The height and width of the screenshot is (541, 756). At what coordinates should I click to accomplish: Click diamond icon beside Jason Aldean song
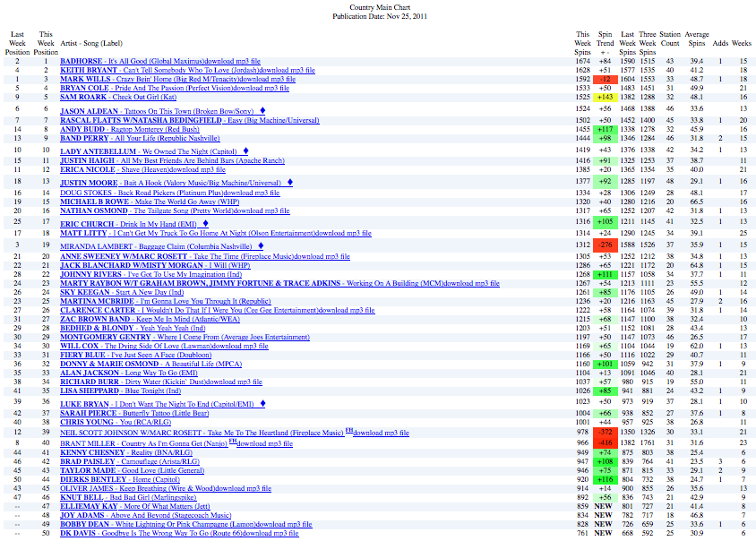tap(262, 110)
